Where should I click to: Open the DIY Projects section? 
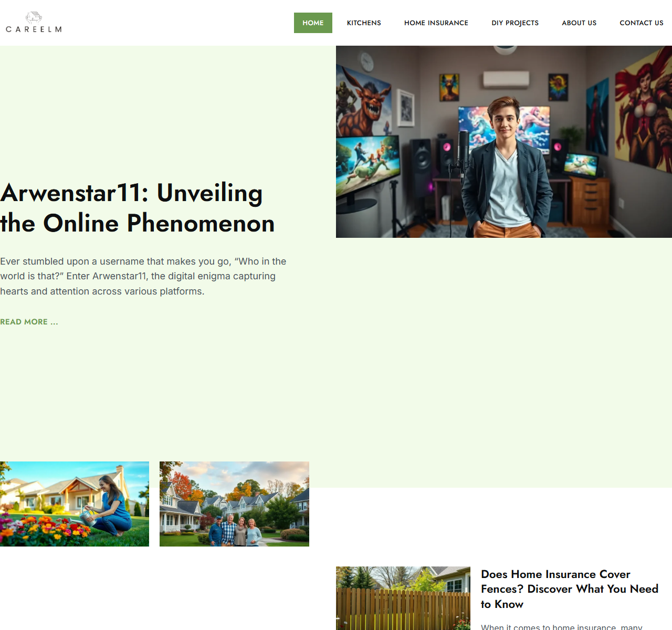pyautogui.click(x=514, y=23)
